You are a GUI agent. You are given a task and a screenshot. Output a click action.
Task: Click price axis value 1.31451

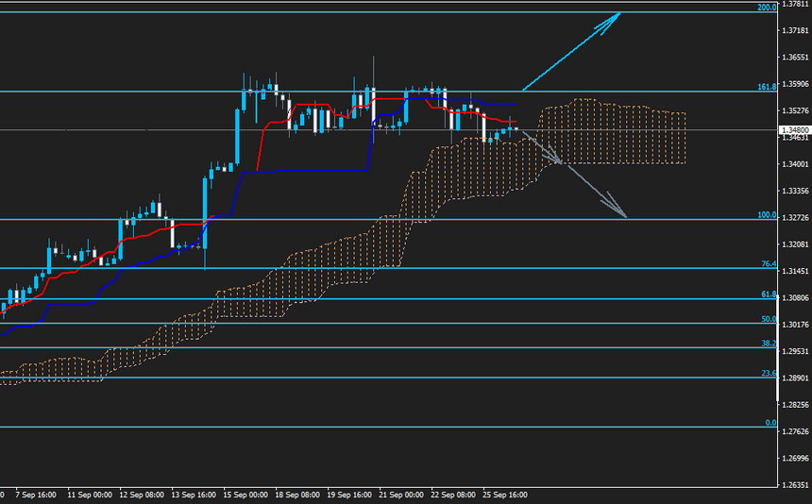pos(795,271)
